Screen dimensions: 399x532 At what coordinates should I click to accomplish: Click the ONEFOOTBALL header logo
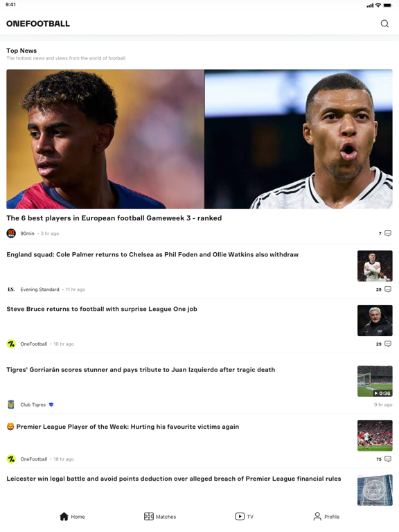[x=38, y=24]
